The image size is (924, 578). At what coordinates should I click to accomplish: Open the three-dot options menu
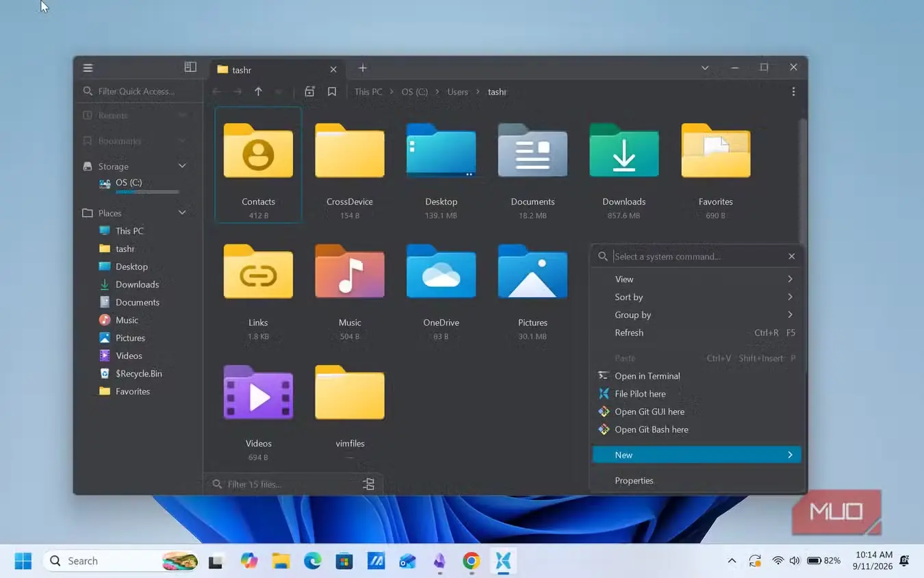coord(793,92)
